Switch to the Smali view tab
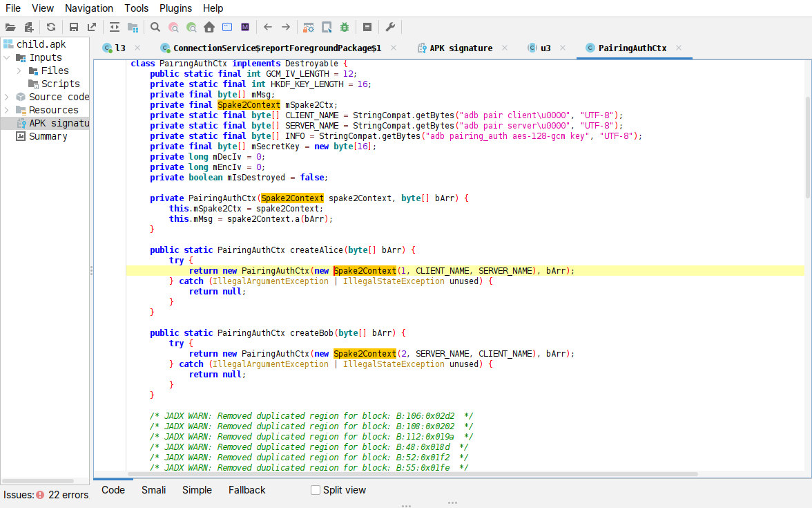 (154, 490)
